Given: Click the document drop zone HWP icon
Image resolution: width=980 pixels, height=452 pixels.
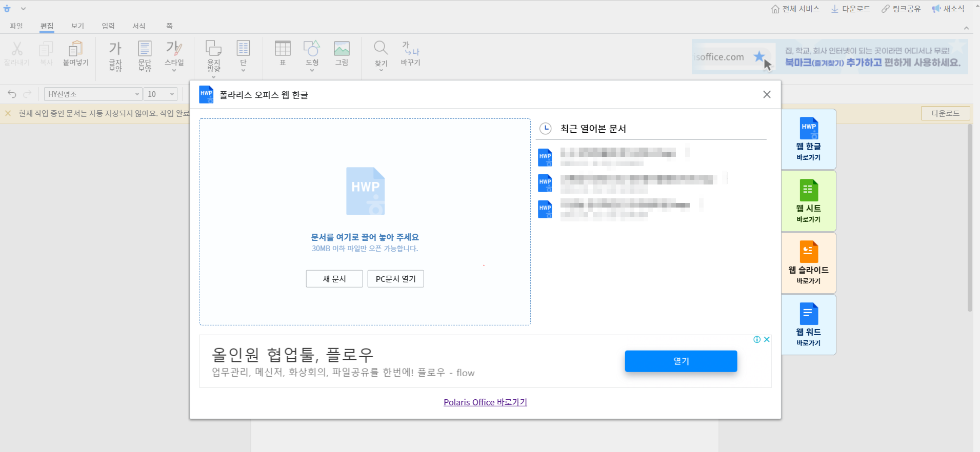Looking at the screenshot, I should coord(366,191).
